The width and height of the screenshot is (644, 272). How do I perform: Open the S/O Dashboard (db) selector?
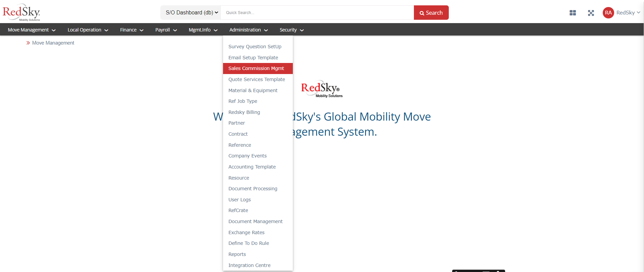tap(191, 13)
